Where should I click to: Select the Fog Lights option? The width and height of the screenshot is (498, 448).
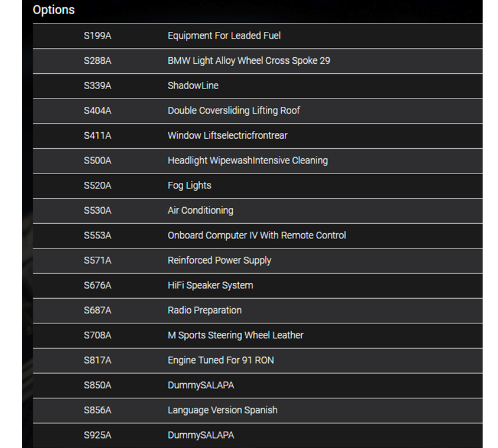[x=189, y=185]
